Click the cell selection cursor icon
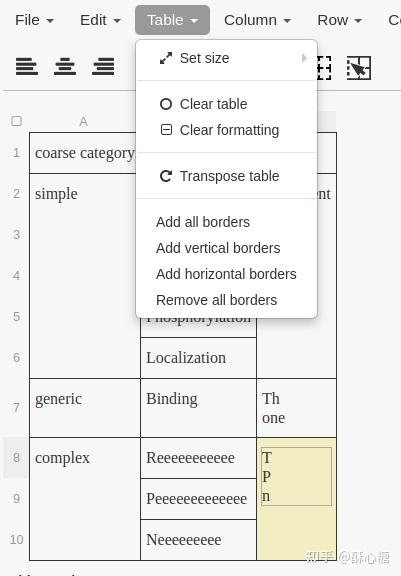 [359, 68]
